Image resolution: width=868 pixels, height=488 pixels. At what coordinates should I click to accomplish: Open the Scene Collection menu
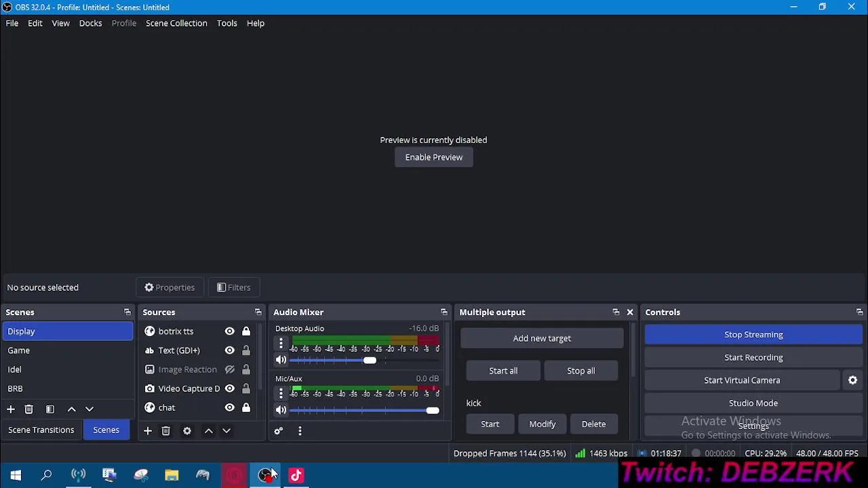pyautogui.click(x=176, y=23)
